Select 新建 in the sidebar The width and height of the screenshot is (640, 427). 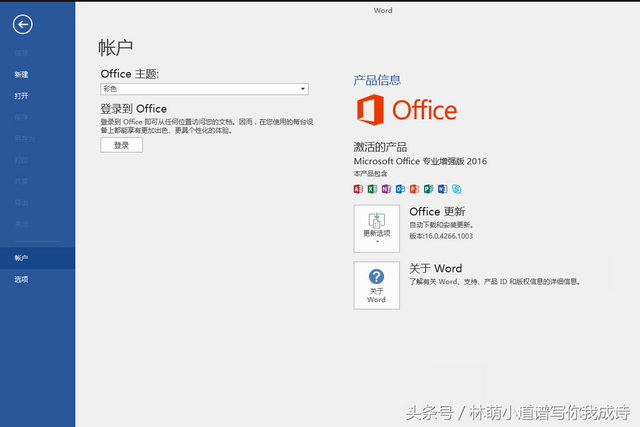[21, 74]
